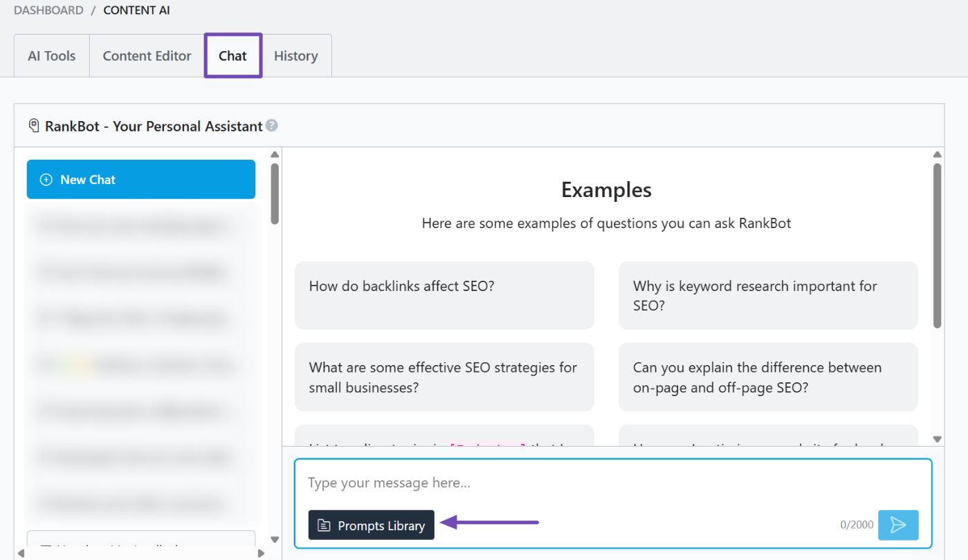Pick the SEO strategies for small businesses example

444,377
